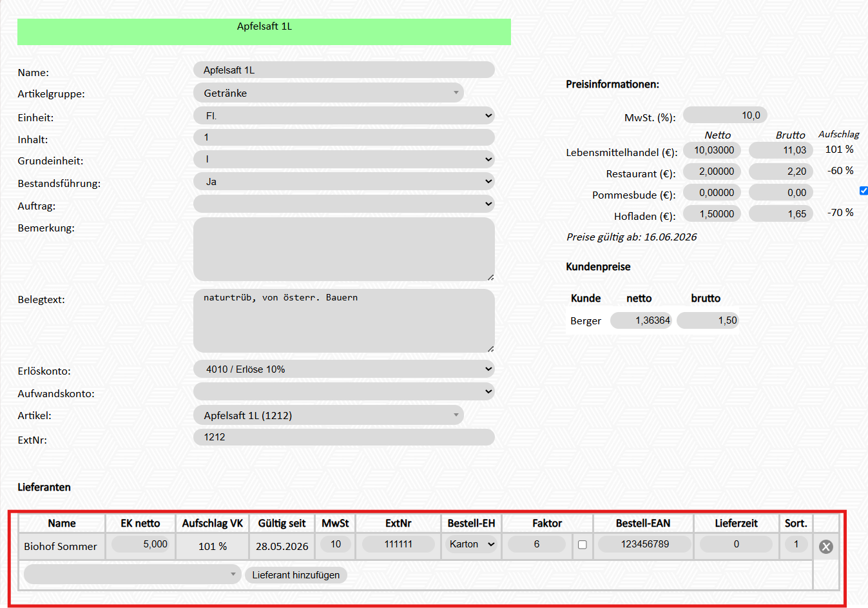Click Pommesbude brutto field 0,00

point(781,192)
